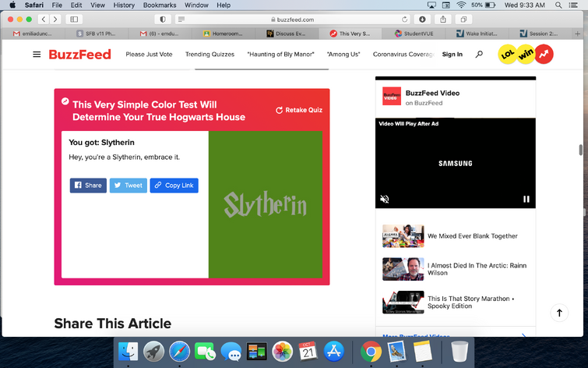The height and width of the screenshot is (368, 588).
Task: Jump back to top with arrow button
Action: (559, 313)
